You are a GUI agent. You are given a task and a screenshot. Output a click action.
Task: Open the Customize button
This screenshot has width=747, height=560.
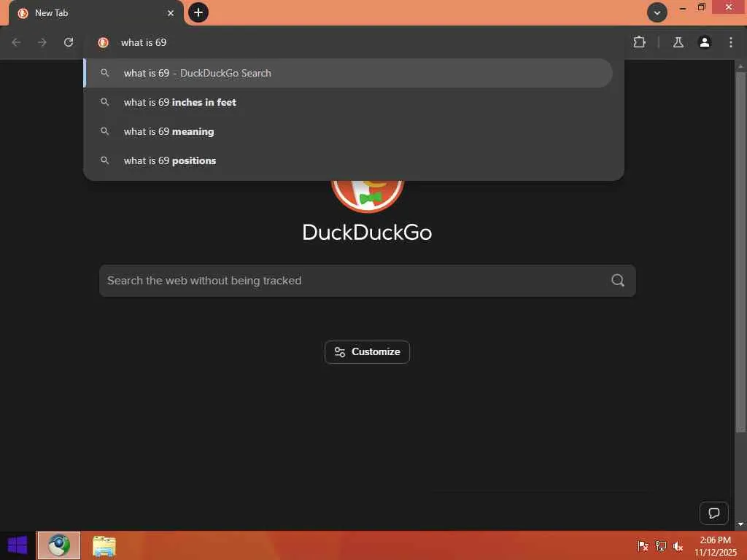(x=367, y=352)
